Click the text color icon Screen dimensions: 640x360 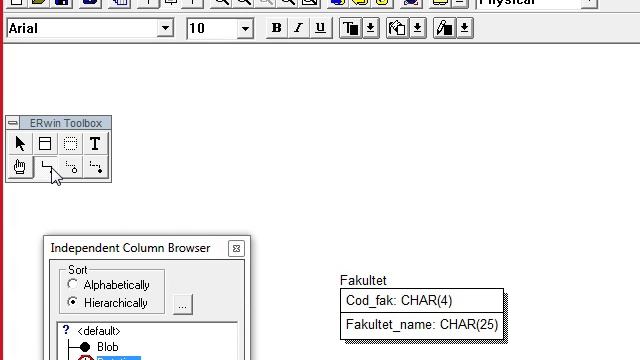tap(351, 28)
